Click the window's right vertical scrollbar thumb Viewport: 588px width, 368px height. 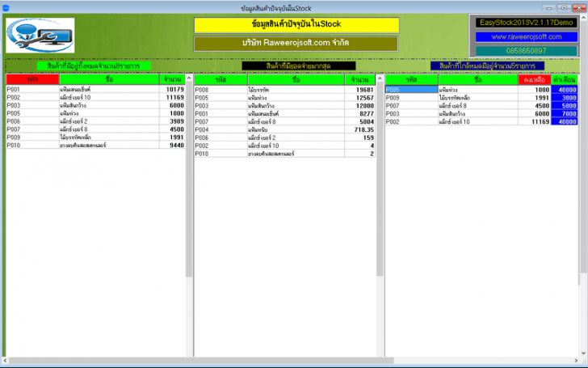pos(584,146)
